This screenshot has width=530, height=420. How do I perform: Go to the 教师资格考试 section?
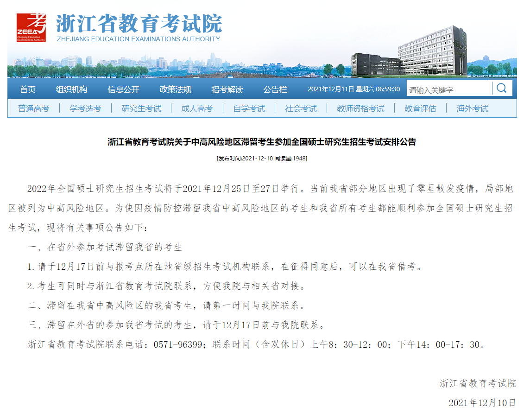point(360,108)
